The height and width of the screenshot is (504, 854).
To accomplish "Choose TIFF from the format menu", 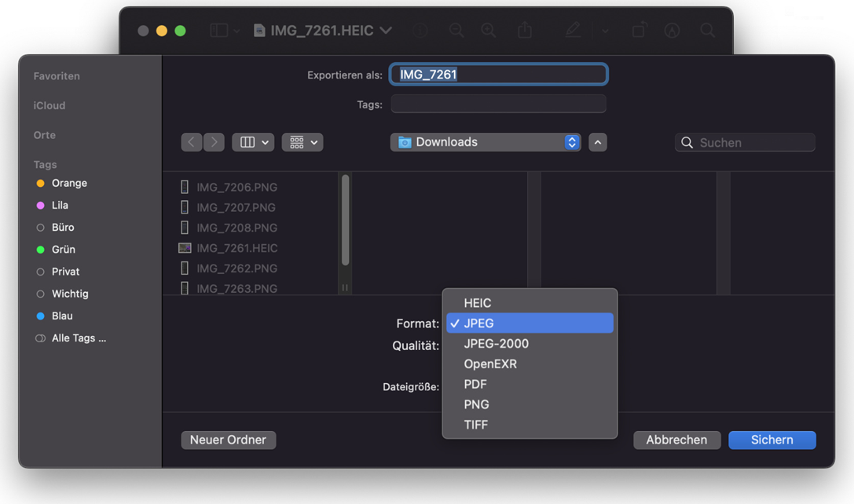I will click(x=475, y=425).
